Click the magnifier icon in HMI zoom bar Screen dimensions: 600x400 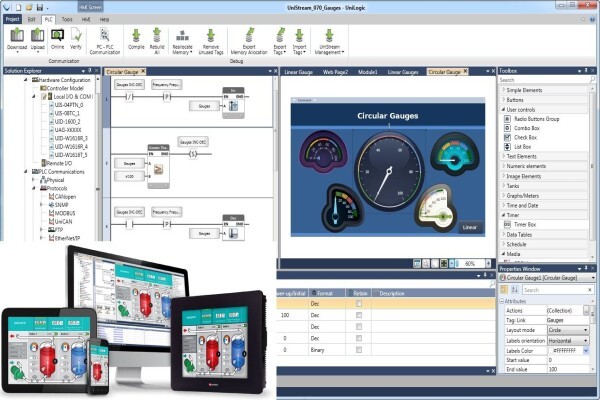click(x=426, y=263)
